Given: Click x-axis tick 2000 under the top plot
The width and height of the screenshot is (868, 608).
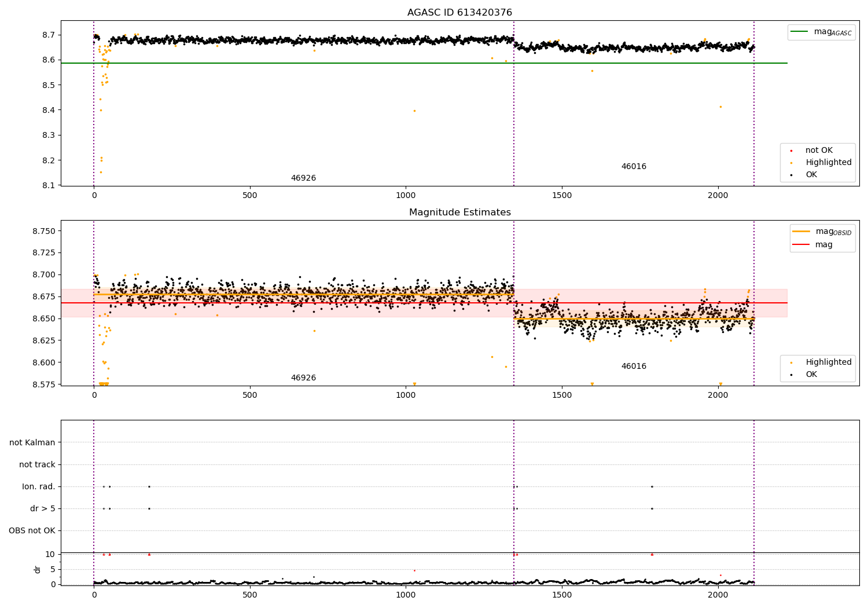Looking at the screenshot, I should tap(718, 196).
